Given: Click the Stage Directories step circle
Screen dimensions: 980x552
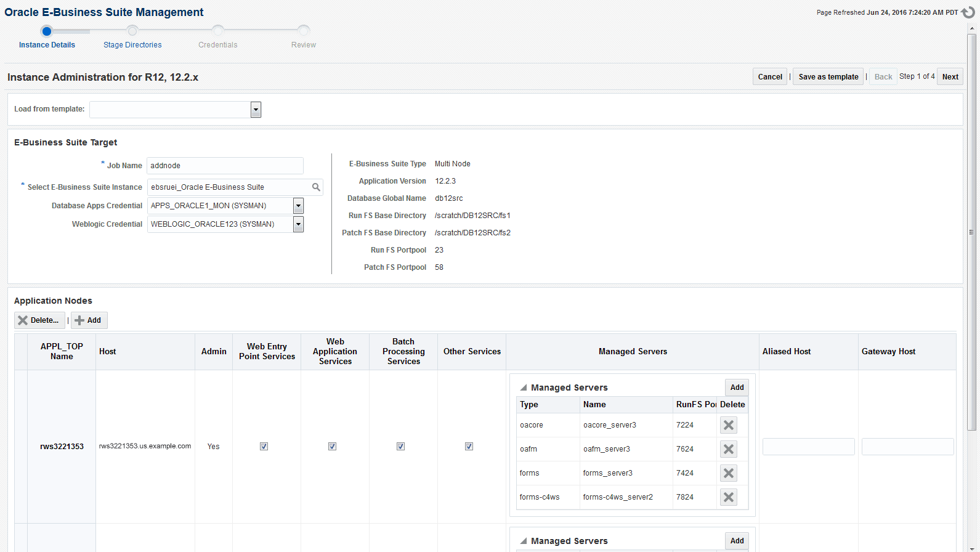Looking at the screenshot, I should (132, 31).
